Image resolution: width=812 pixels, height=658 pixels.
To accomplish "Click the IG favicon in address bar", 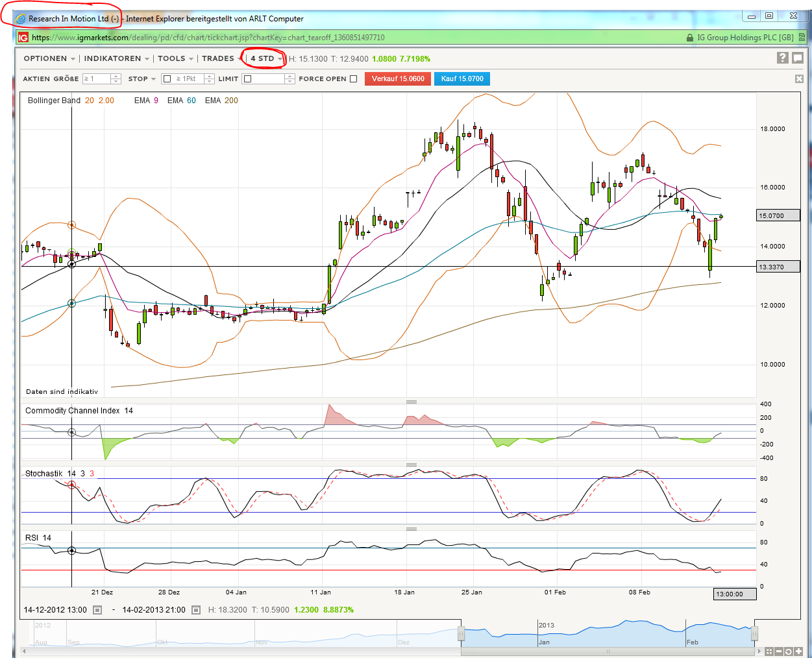I will click(23, 38).
